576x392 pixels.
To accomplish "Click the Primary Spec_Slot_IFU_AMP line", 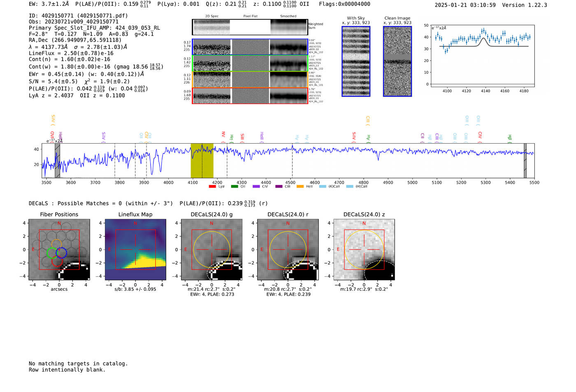I will tap(95, 28).
